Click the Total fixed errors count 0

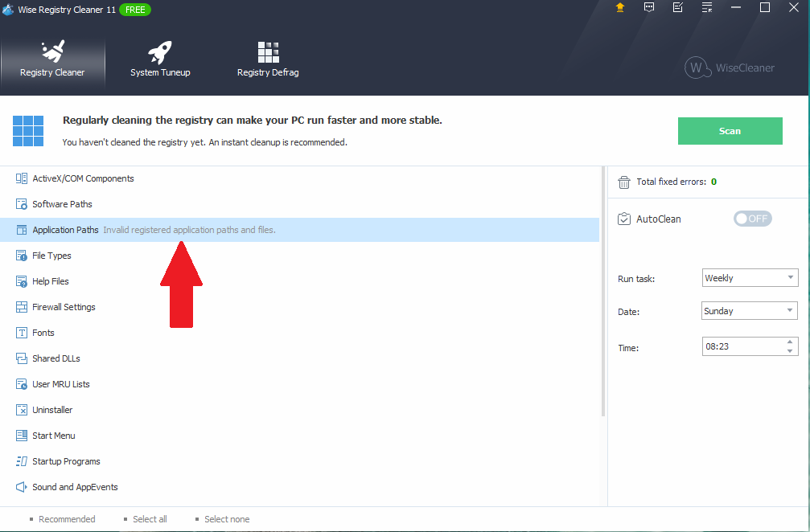714,182
